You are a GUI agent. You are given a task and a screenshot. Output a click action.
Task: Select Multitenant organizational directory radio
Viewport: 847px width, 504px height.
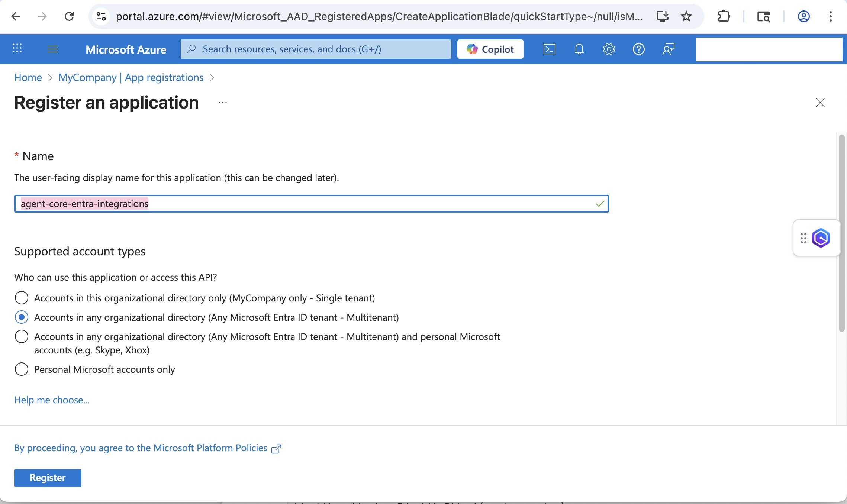tap(22, 317)
